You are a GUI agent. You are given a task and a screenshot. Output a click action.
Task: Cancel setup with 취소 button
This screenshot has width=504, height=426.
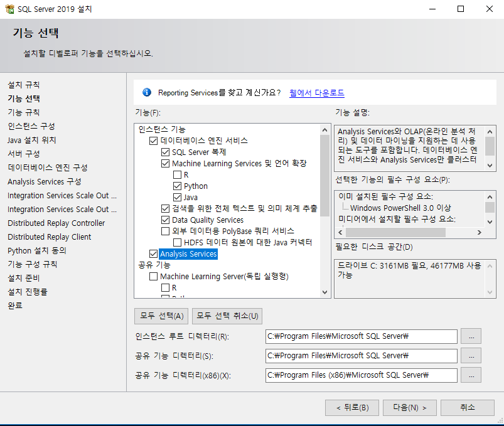pos(468,408)
